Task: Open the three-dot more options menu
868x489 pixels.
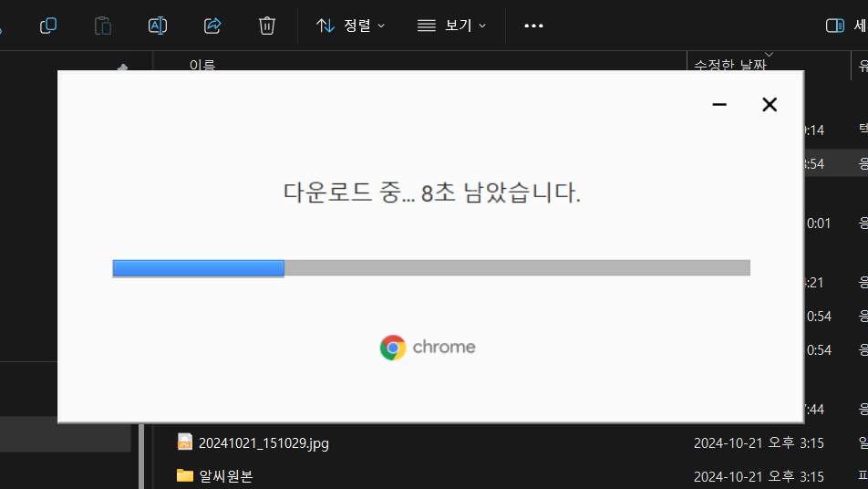Action: coord(533,26)
